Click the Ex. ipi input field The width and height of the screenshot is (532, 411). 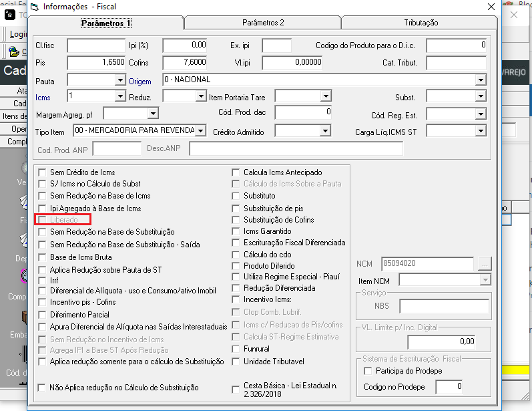tap(276, 45)
